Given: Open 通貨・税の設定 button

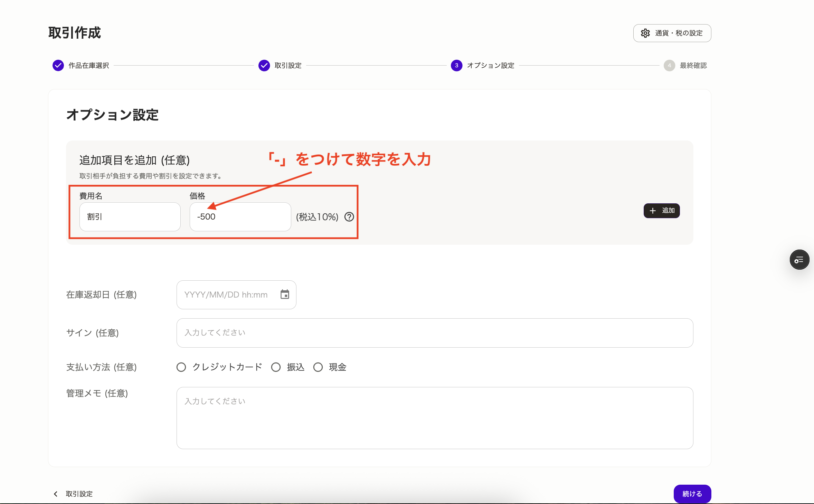Looking at the screenshot, I should pos(672,33).
